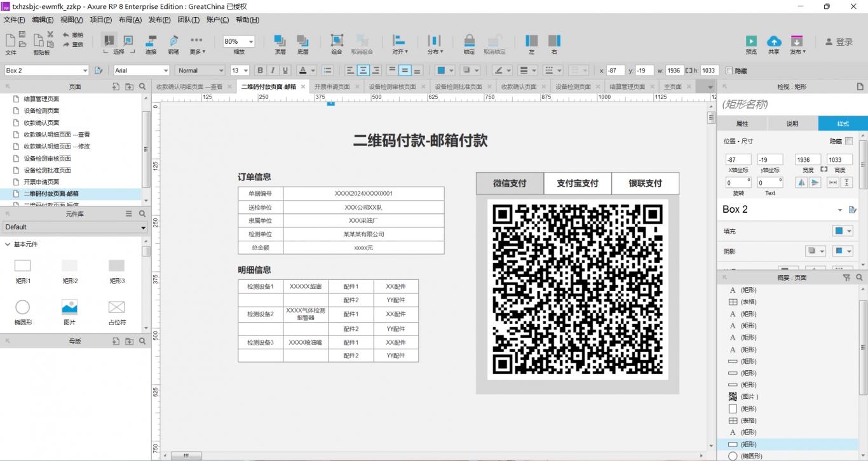Viewport: 868px width, 461px height.
Task: Toggle Underline formatting
Action: coord(285,70)
